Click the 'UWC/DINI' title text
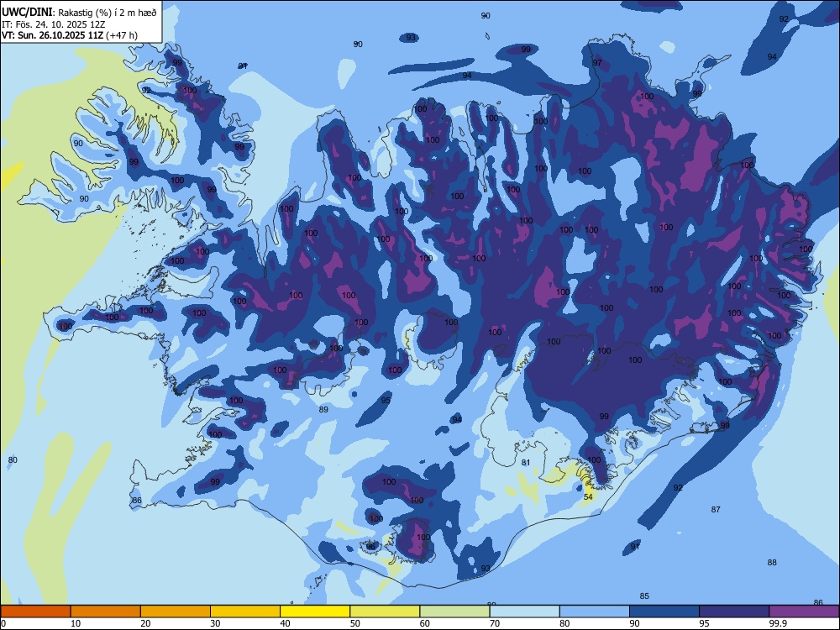This screenshot has width=840, height=630. pyautogui.click(x=27, y=13)
